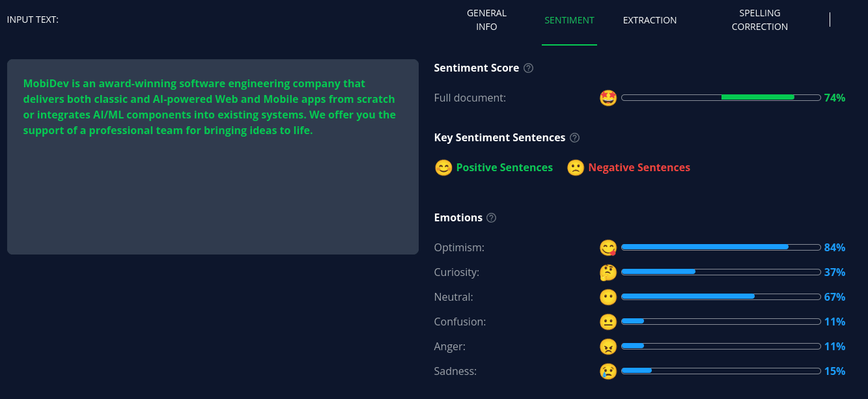Viewport: 868px width, 399px height.
Task: Click the Full document sentiment score bar
Action: pos(721,98)
